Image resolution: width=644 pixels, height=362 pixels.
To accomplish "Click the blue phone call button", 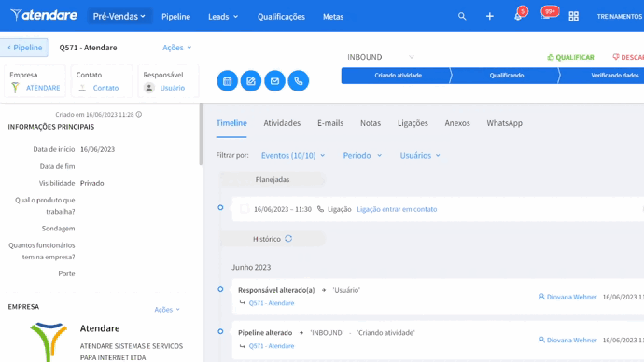I will [299, 81].
